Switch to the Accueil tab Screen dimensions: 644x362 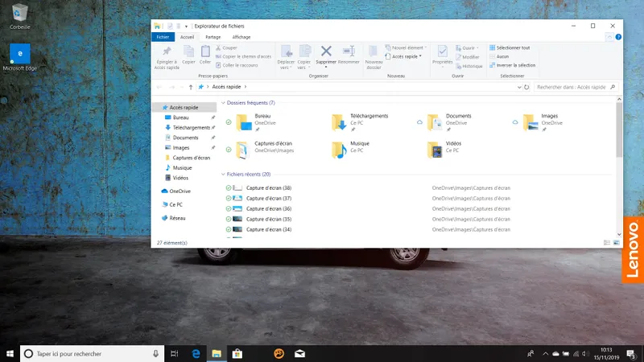(x=187, y=37)
